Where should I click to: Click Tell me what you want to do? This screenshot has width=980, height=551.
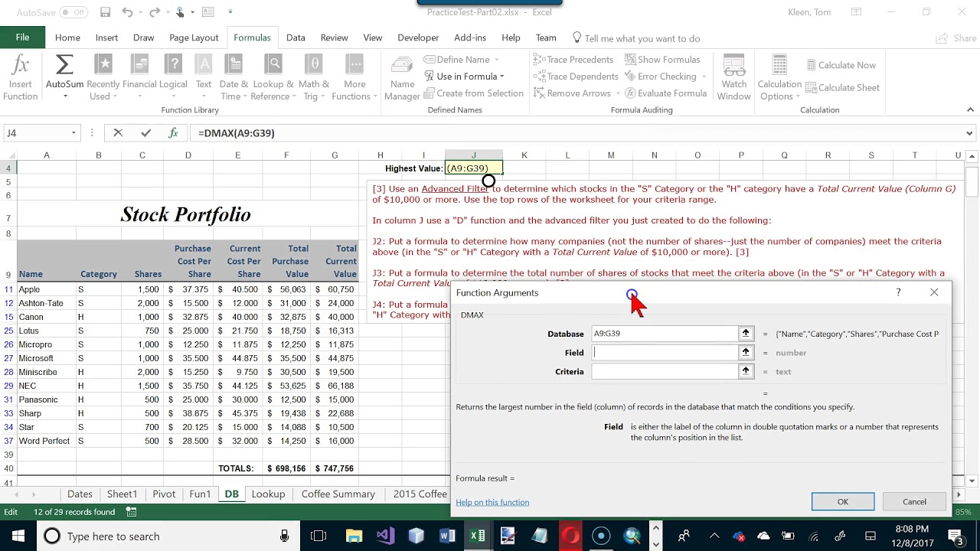pos(635,38)
